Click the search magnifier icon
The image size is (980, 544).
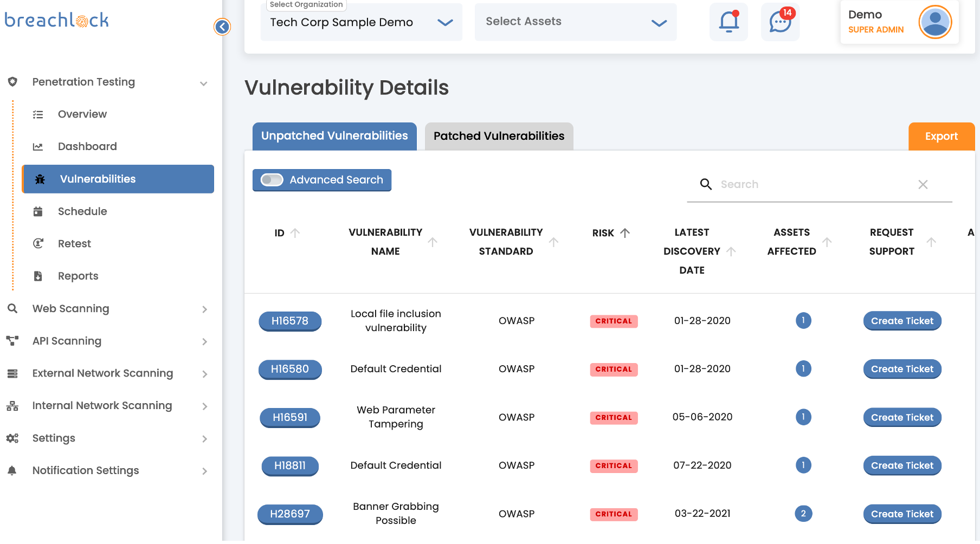tap(706, 184)
